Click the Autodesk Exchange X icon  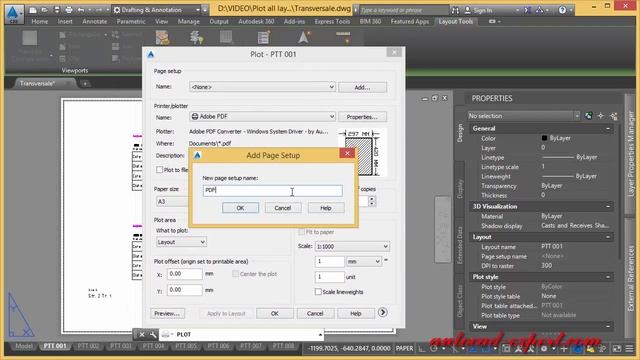527,10
